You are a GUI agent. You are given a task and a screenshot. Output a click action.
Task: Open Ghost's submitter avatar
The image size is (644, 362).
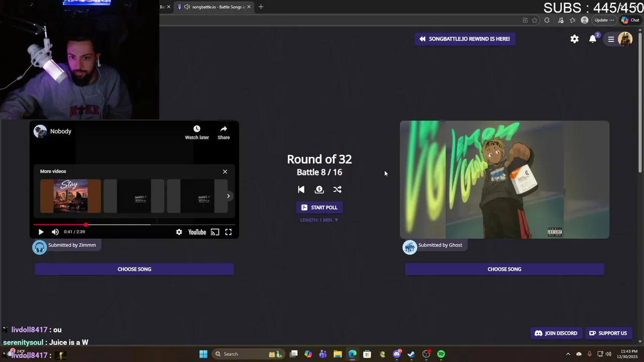pos(410,247)
